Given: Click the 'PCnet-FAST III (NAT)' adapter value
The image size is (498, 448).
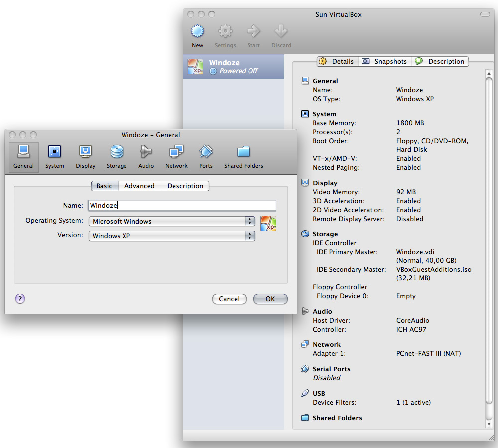Looking at the screenshot, I should point(428,353).
